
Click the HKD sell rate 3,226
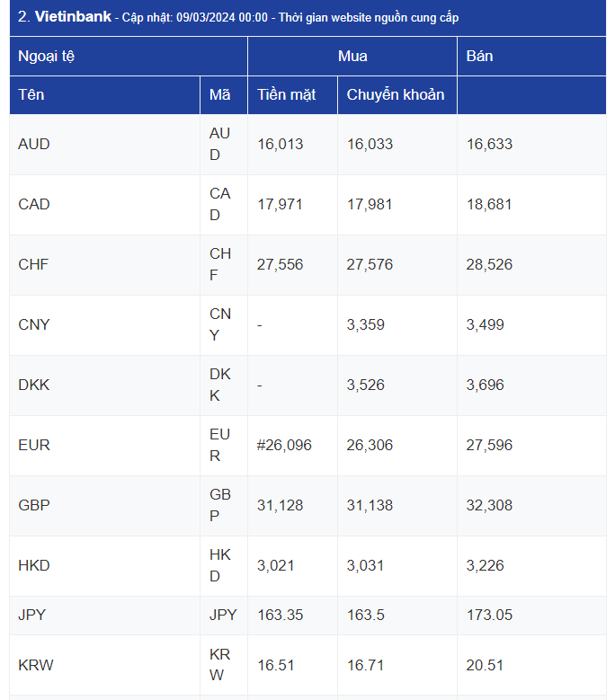pos(485,565)
